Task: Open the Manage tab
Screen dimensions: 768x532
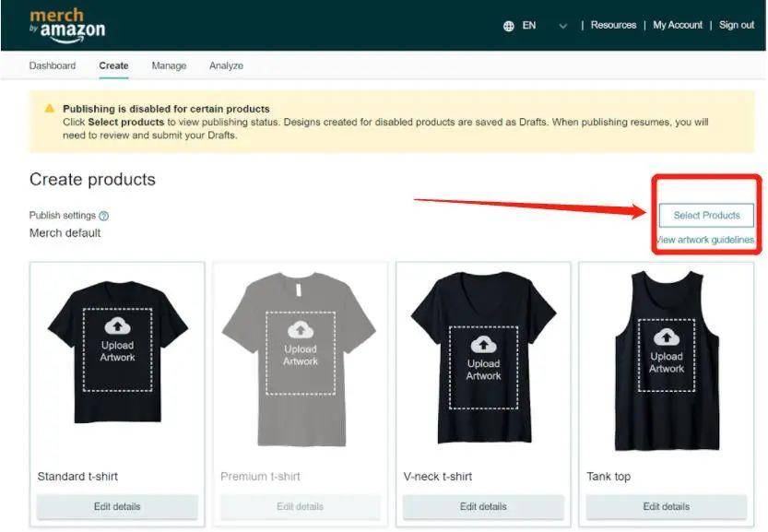Action: pos(169,65)
